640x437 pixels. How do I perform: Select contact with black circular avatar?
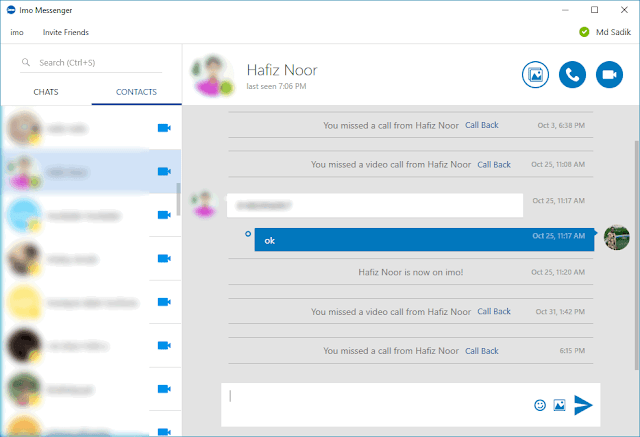[24, 346]
